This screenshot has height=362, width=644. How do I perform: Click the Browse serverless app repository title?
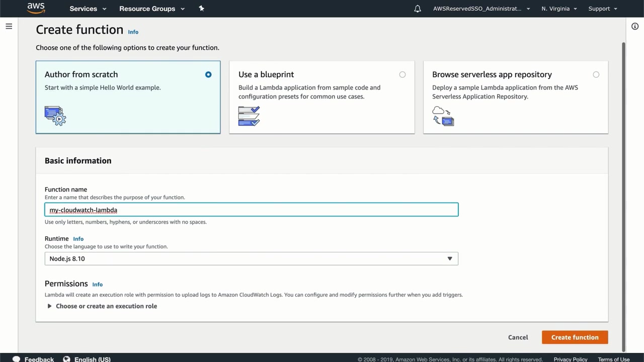coord(492,74)
